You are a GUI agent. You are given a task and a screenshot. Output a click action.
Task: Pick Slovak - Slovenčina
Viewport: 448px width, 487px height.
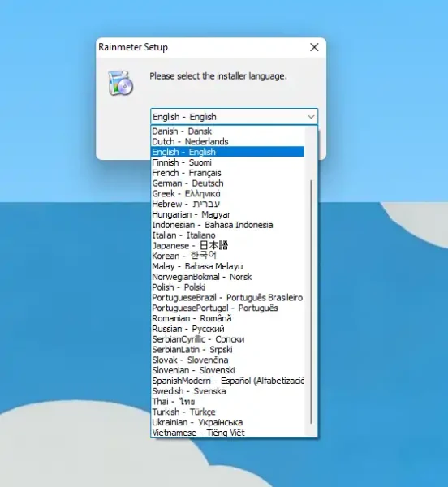227,360
